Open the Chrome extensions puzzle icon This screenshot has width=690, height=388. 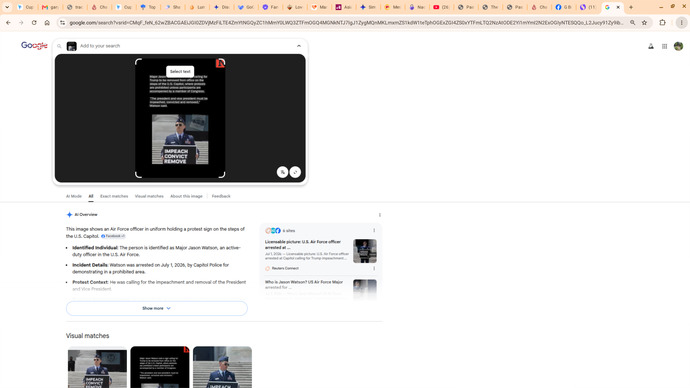(662, 22)
